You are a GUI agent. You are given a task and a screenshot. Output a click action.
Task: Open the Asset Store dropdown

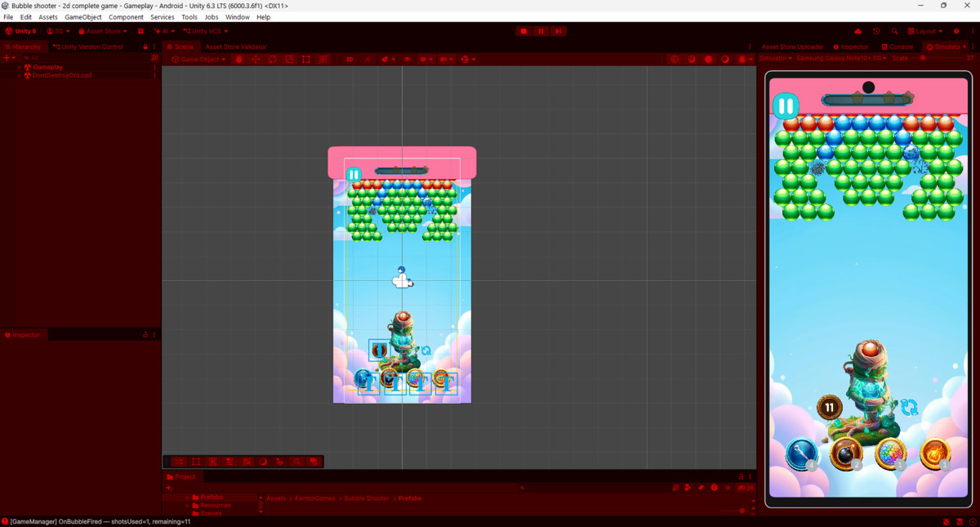tap(103, 31)
